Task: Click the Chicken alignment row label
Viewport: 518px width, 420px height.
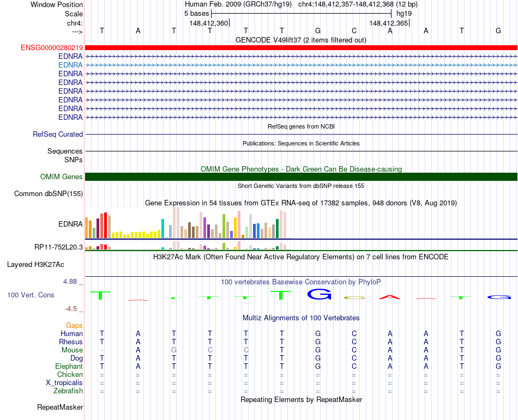Action: click(70, 374)
